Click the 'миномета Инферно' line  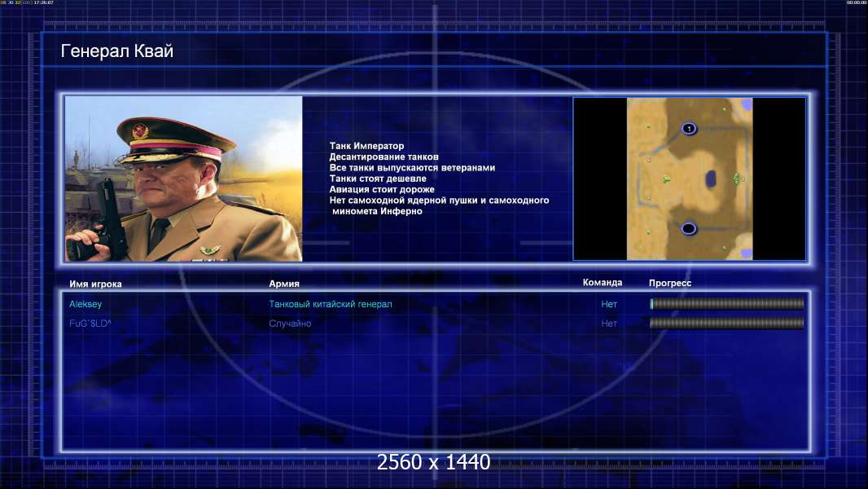[377, 211]
